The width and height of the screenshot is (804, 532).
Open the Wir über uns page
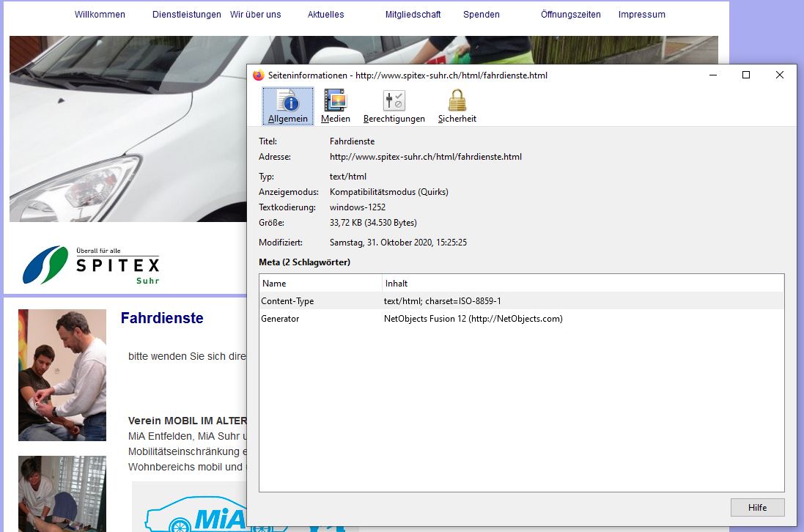pos(255,15)
